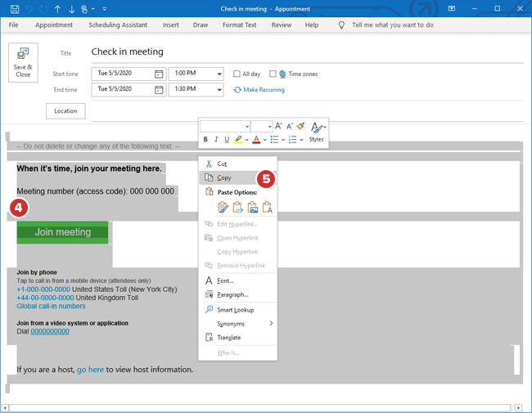Click the Format Painter icon in mini toolbar
Image resolution: width=532 pixels, height=413 pixels.
300,126
